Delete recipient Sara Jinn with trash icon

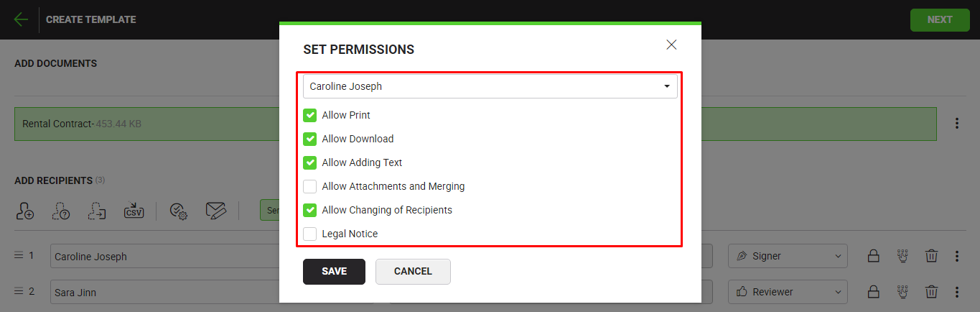point(931,292)
